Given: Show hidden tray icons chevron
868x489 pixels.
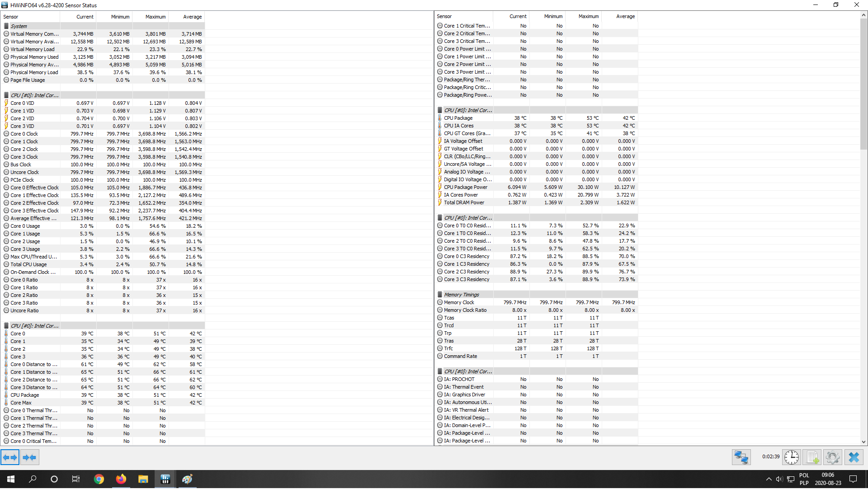Looking at the screenshot, I should (x=769, y=480).
